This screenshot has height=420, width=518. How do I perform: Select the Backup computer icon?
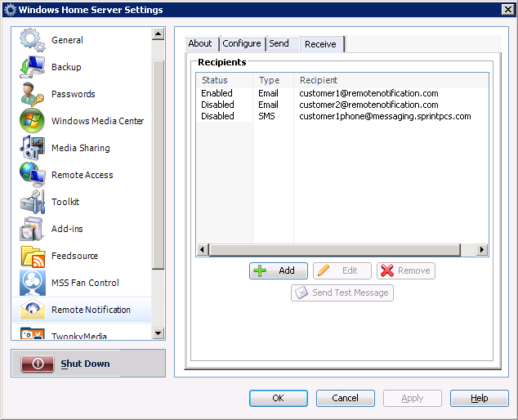[32, 67]
